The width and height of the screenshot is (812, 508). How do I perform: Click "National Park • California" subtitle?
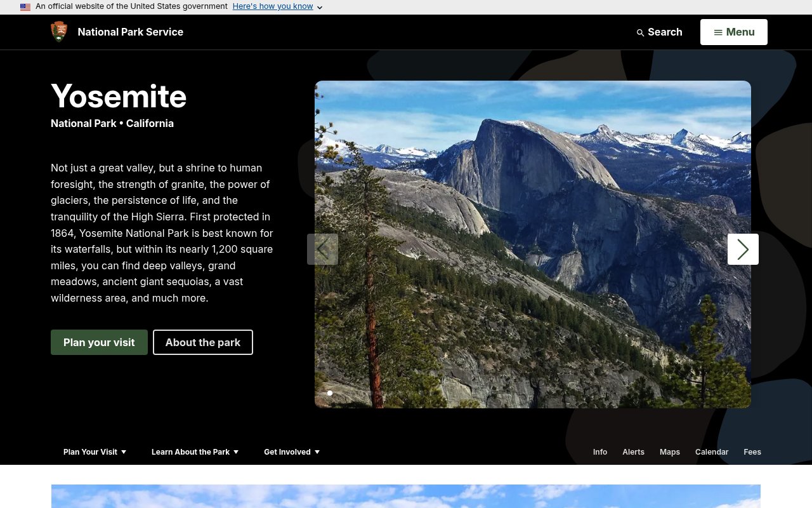(x=112, y=123)
